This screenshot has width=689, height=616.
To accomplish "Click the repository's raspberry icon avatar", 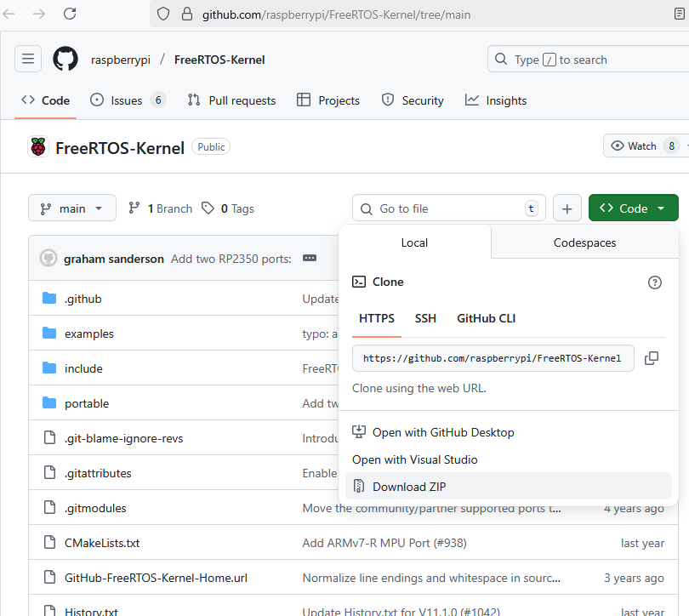I will pyautogui.click(x=38, y=146).
